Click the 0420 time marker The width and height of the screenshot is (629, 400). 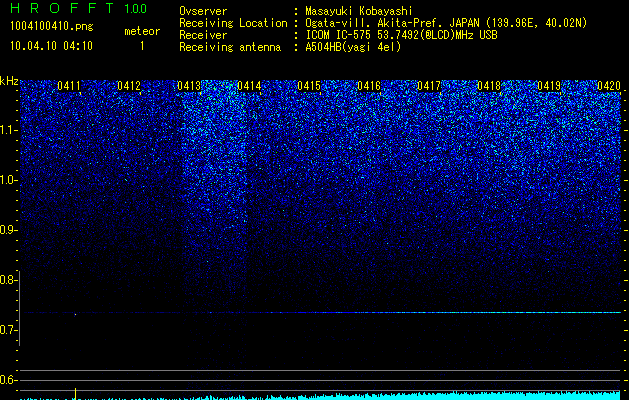point(609,86)
